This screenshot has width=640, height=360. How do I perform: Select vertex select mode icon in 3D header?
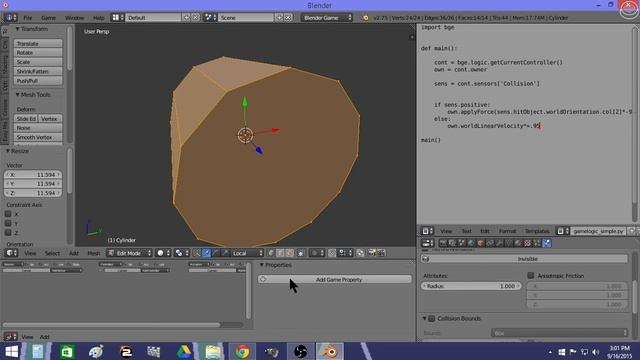pos(271,253)
